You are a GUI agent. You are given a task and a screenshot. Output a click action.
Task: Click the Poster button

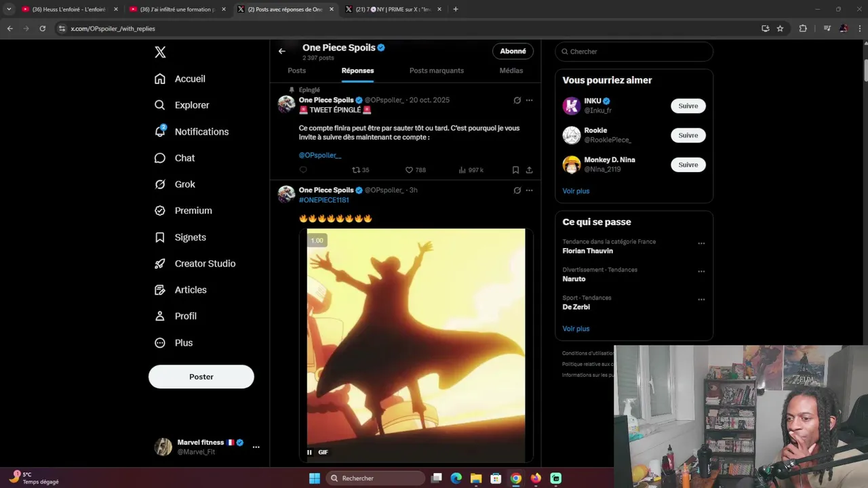point(201,377)
